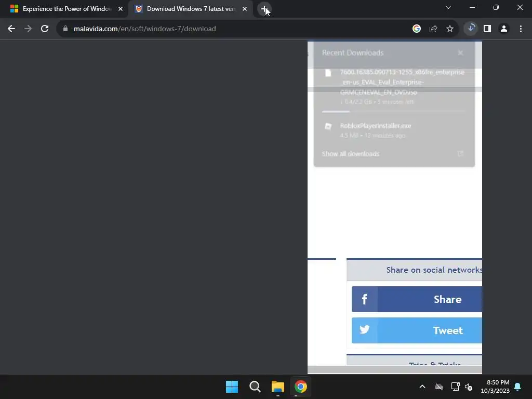Click the Roblox installer file icon

point(328,126)
